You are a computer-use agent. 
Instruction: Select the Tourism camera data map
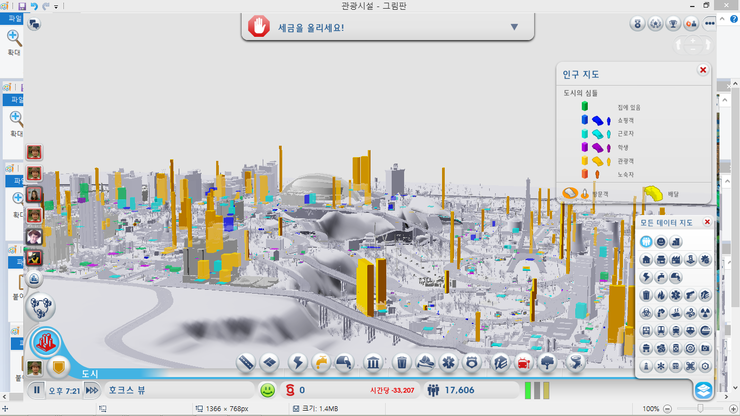tap(705, 348)
